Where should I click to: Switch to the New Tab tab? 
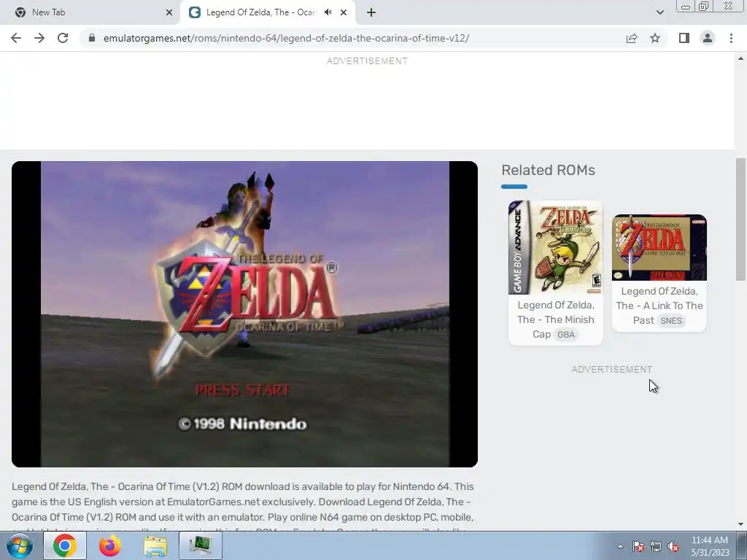coord(90,12)
